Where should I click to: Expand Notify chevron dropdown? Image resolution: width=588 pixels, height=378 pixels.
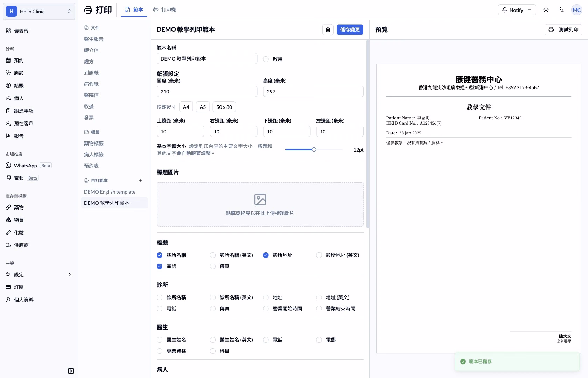coord(530,10)
